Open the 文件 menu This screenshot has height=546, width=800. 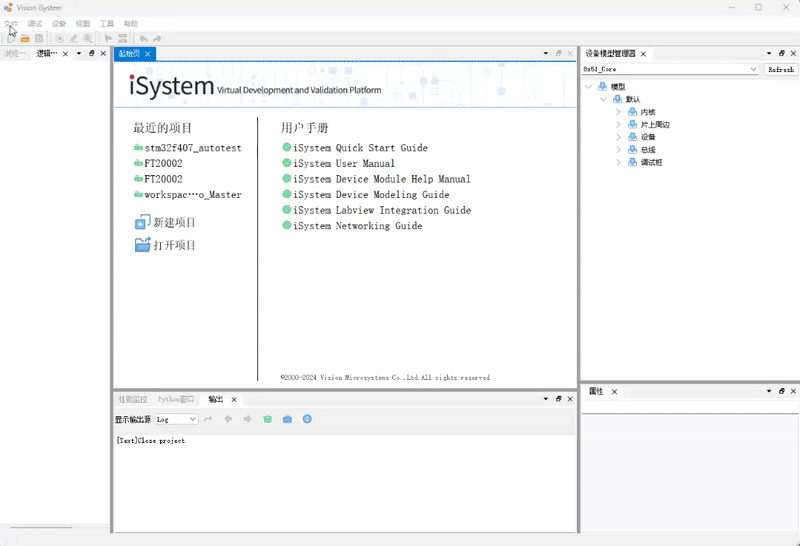(11, 23)
